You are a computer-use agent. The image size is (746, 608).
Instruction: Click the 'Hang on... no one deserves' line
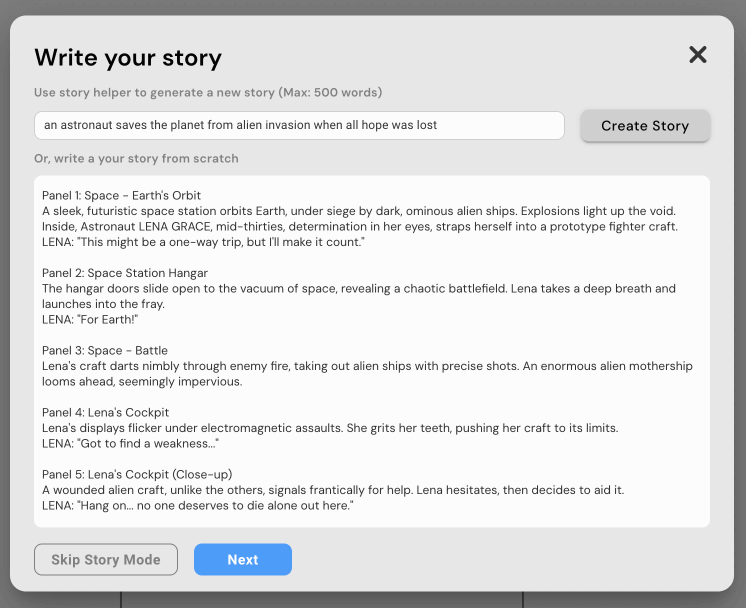coord(198,506)
